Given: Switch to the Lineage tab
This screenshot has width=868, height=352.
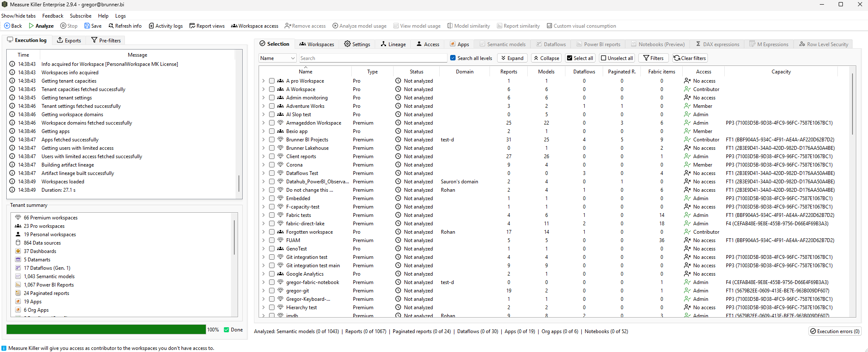Looking at the screenshot, I should click(393, 44).
